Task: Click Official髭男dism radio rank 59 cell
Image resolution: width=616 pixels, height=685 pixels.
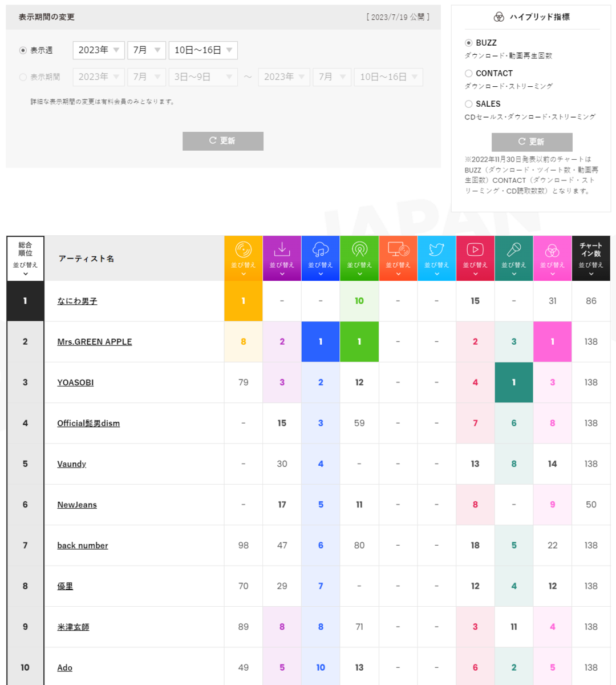Action: [x=359, y=423]
